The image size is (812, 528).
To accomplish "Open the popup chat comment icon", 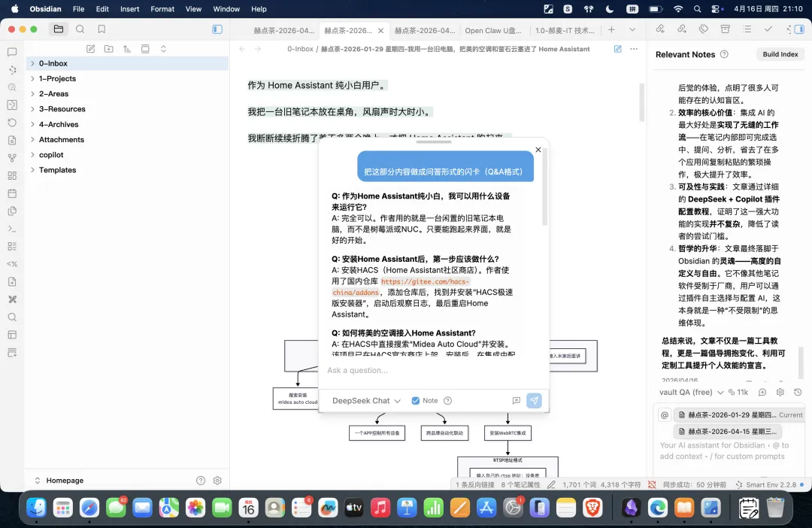I will pyautogui.click(x=517, y=401).
